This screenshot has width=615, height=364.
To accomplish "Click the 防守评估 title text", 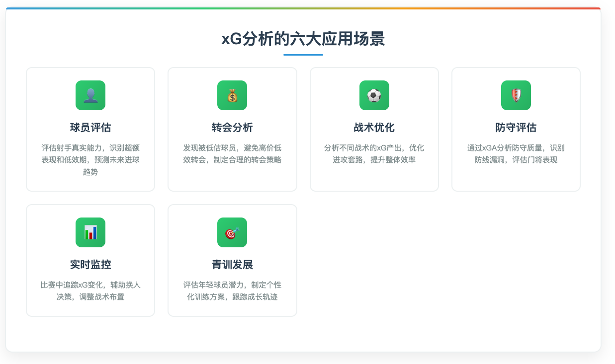I will click(x=516, y=127).
